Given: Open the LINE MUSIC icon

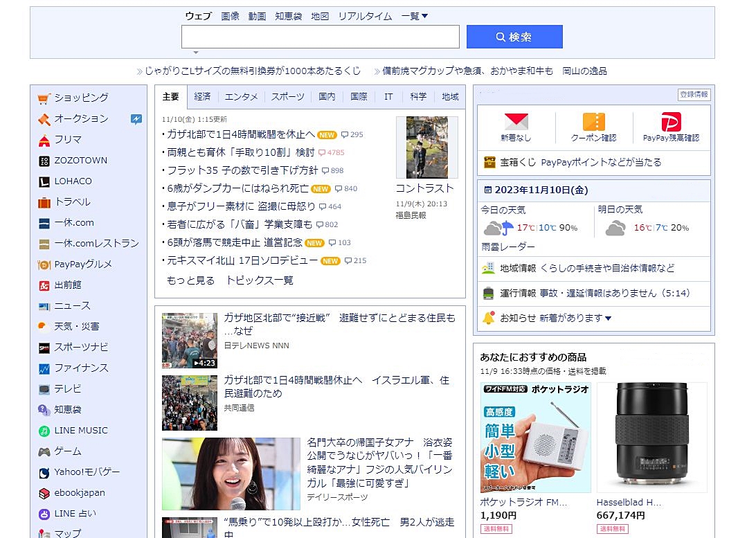Looking at the screenshot, I should (x=44, y=431).
